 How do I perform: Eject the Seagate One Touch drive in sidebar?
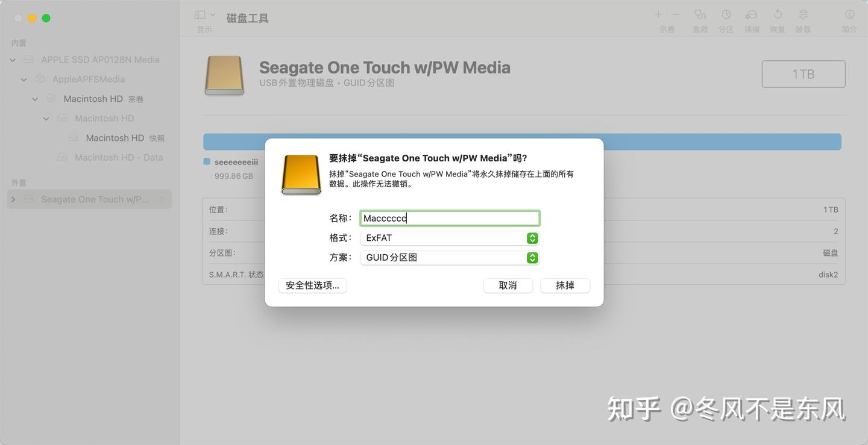[x=162, y=199]
